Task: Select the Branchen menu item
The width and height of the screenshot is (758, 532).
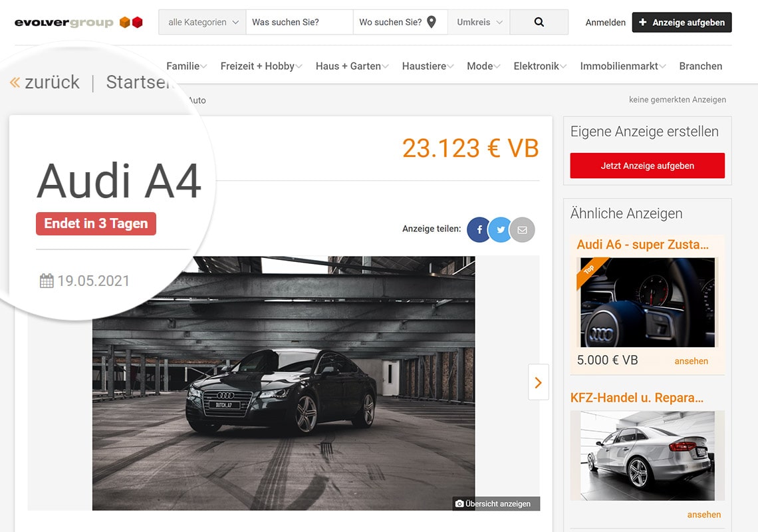Action: (x=700, y=66)
